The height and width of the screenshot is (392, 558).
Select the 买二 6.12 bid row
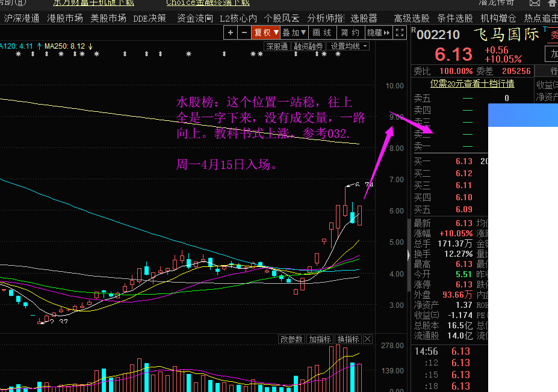(x=450, y=173)
